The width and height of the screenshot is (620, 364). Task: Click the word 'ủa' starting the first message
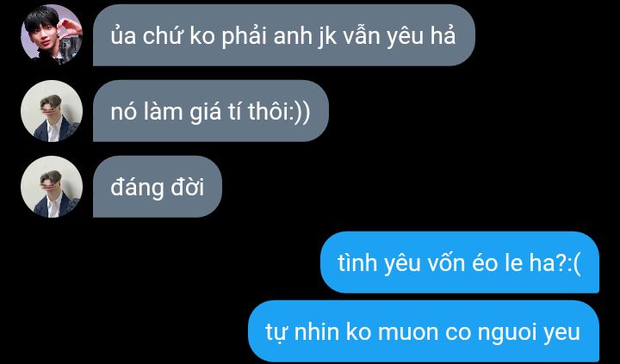point(123,35)
